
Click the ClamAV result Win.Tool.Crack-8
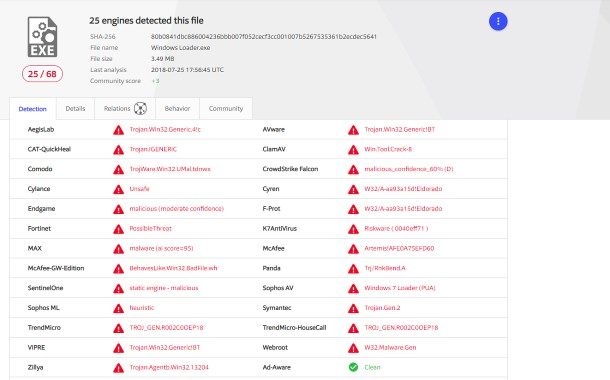point(388,149)
